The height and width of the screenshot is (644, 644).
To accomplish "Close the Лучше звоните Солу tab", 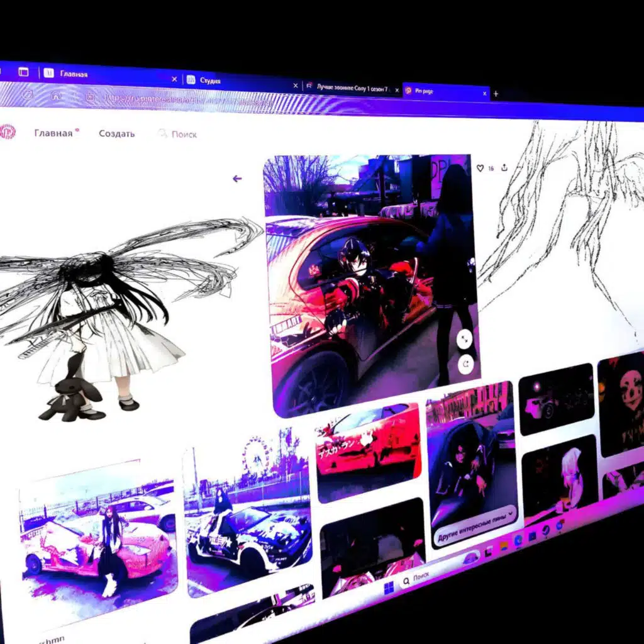I will click(397, 91).
